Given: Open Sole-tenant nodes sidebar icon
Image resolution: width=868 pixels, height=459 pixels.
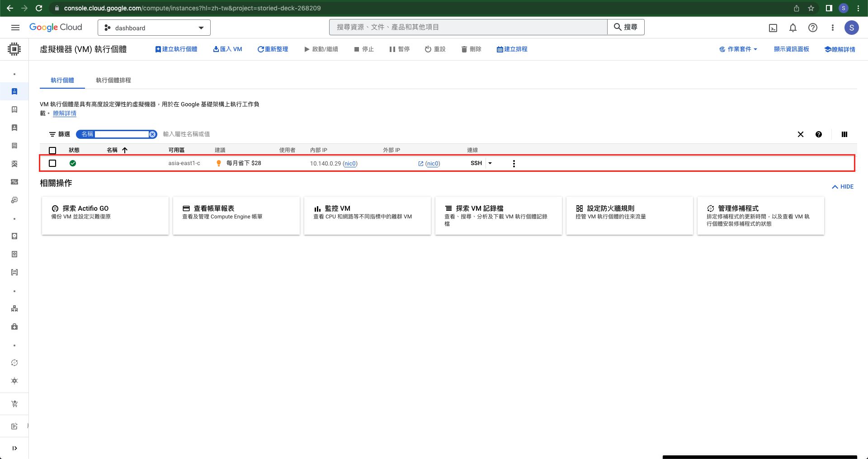Looking at the screenshot, I should tap(14, 128).
